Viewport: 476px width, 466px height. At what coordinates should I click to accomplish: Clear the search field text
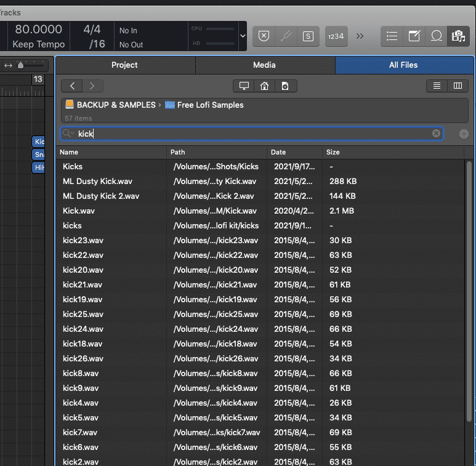[x=436, y=133]
